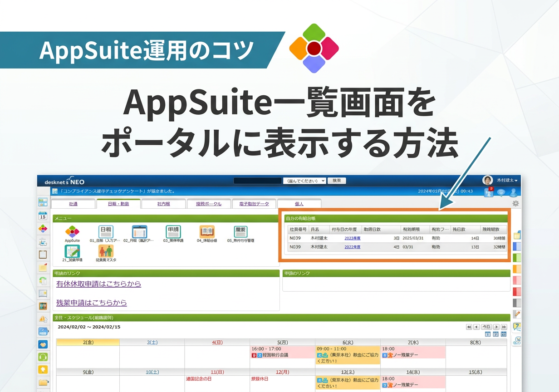Open notifications icon with red badge
559x392 pixels.
point(489,192)
